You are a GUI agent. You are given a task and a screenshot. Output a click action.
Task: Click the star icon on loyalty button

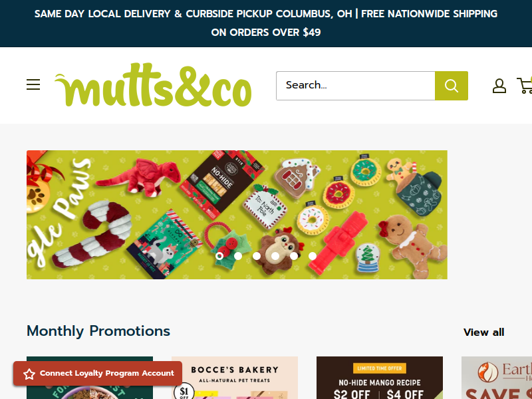pyautogui.click(x=29, y=374)
